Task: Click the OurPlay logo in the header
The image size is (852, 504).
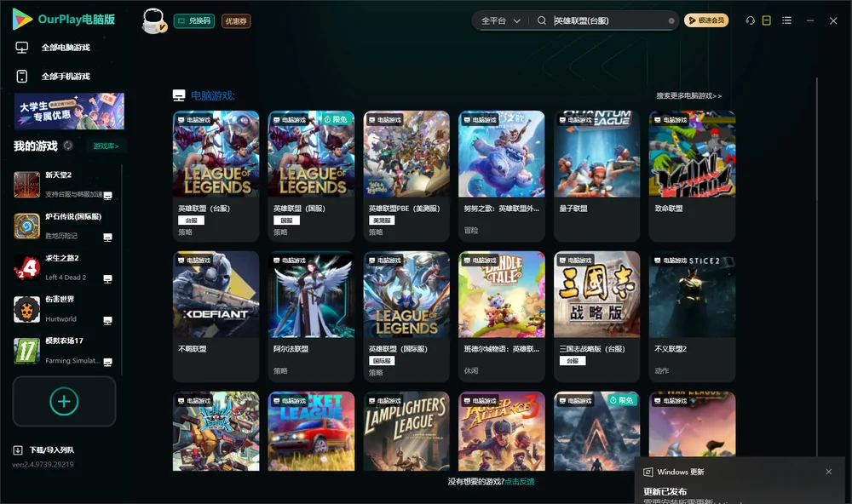Action: point(64,20)
